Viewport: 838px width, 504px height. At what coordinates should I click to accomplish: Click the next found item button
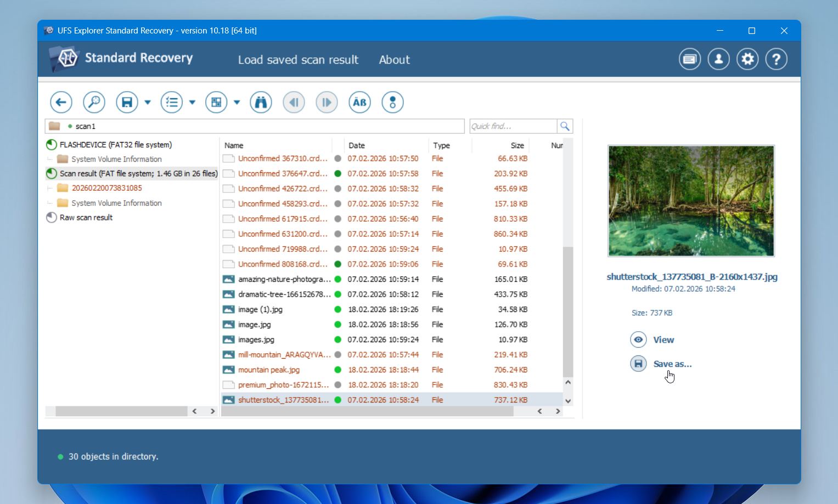327,102
